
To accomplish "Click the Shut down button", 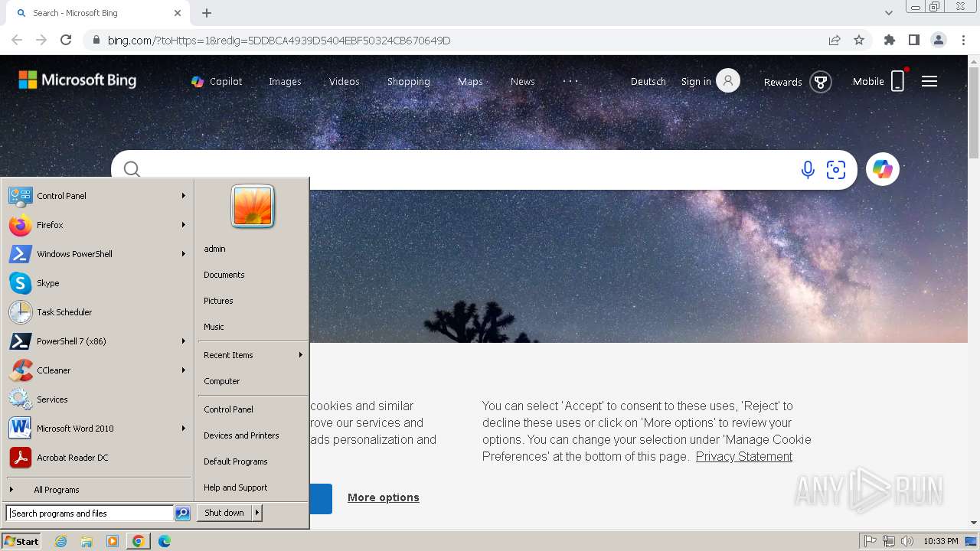I will tap(224, 513).
